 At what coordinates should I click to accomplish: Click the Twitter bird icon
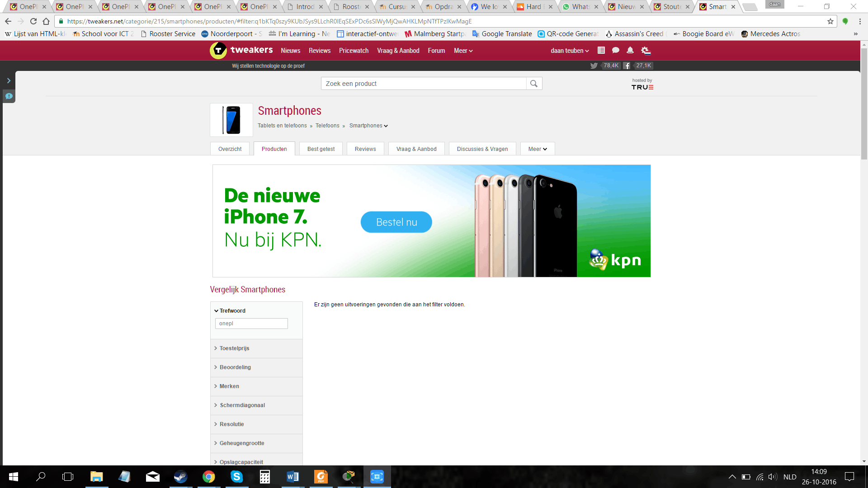[x=594, y=66]
